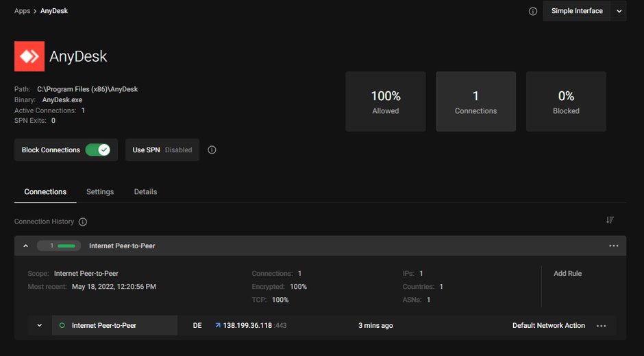Open the Simple Interface dropdown arrow
This screenshot has width=644, height=356.
click(x=619, y=11)
